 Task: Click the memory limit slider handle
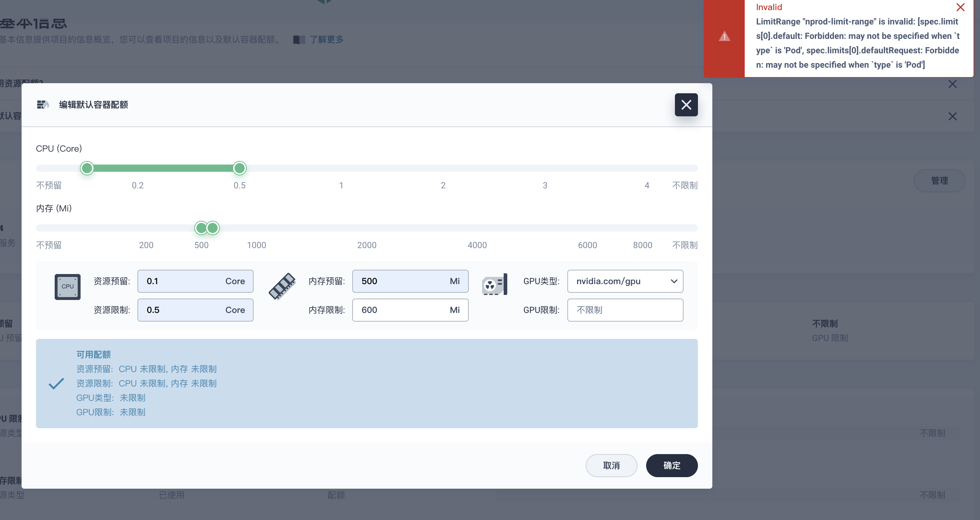click(213, 228)
